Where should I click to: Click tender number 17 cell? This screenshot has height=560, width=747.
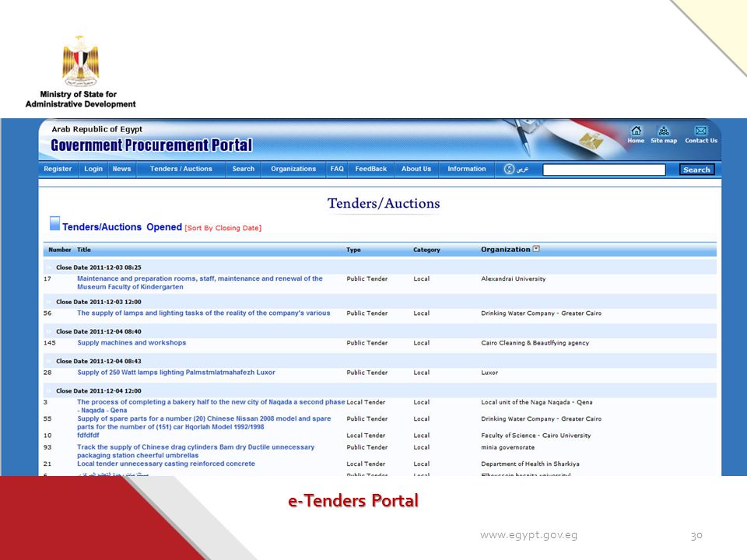point(47,278)
